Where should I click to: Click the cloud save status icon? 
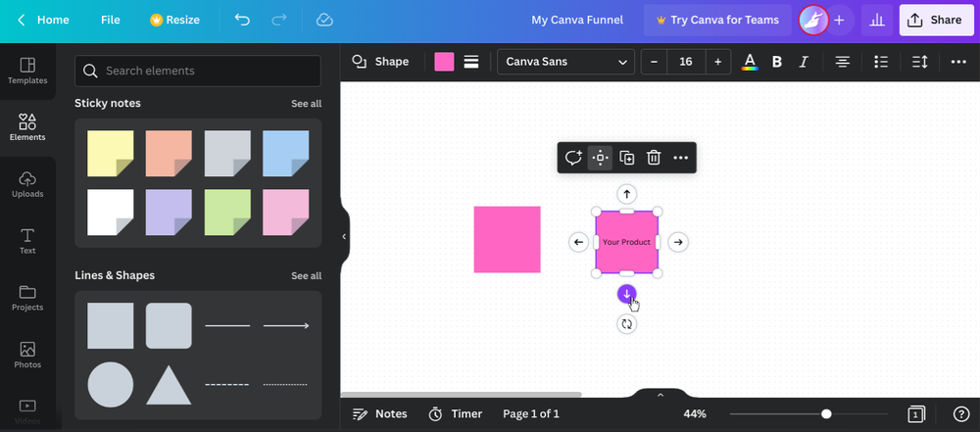tap(324, 20)
